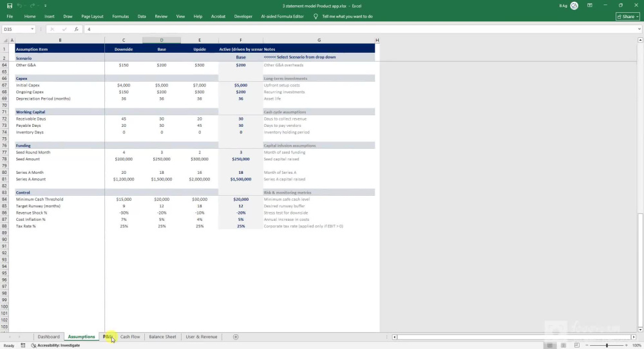Click the Working Capital section header
This screenshot has width=644, height=349.
(x=60, y=111)
